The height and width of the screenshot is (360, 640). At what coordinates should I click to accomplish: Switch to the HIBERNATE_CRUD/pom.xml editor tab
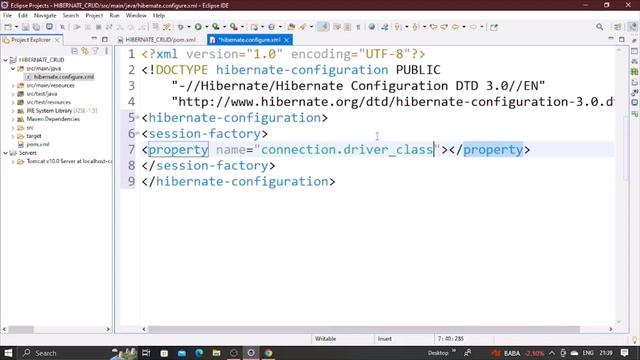coord(157,40)
